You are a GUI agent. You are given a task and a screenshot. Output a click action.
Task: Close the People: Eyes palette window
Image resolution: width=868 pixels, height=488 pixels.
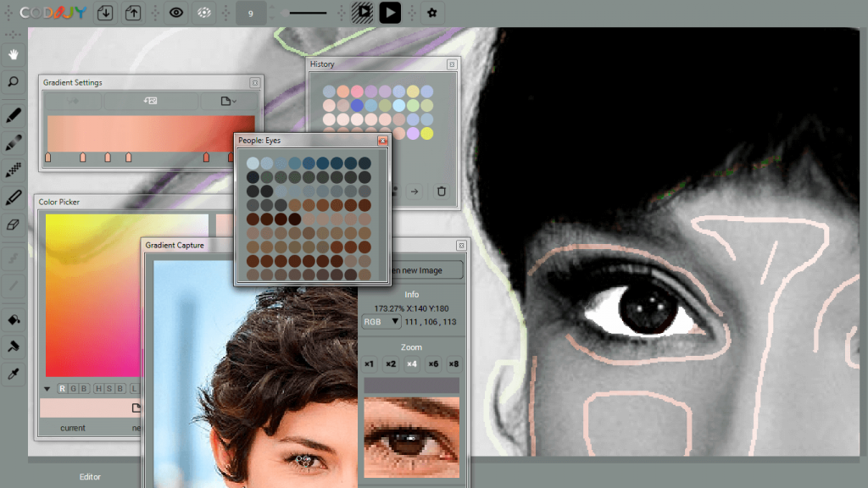[382, 141]
